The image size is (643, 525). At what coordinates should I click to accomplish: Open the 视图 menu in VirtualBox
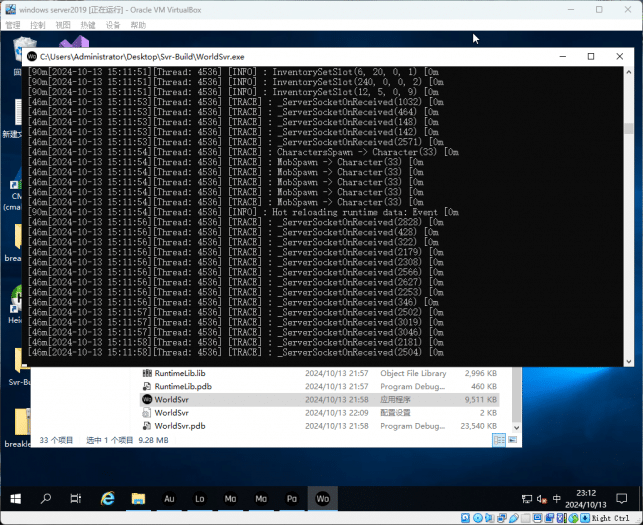pyautogui.click(x=63, y=25)
